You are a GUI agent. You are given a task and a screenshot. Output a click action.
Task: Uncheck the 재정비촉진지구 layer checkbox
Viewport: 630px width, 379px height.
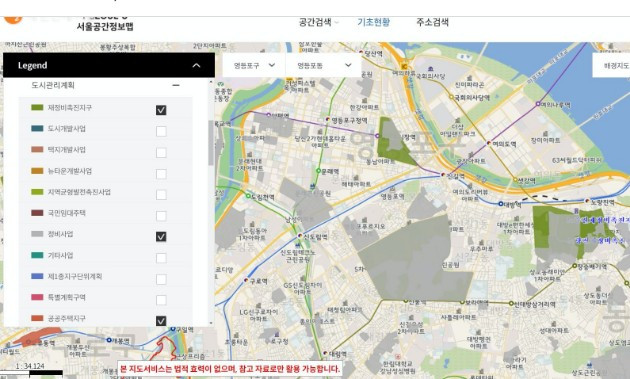(x=161, y=110)
